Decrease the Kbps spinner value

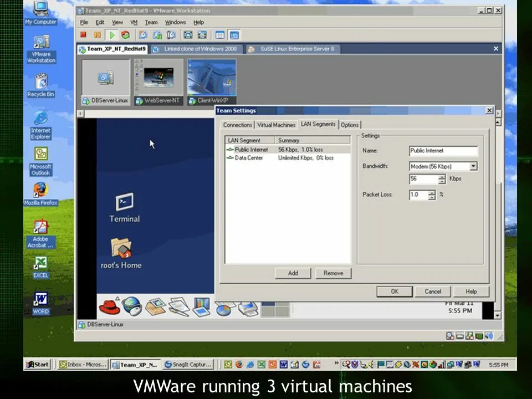click(x=442, y=182)
